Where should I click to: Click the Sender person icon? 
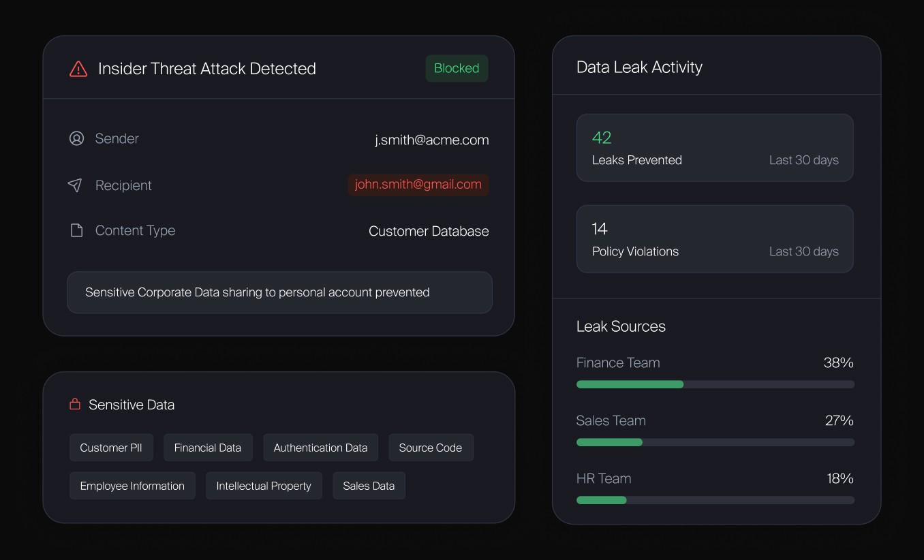click(x=76, y=138)
